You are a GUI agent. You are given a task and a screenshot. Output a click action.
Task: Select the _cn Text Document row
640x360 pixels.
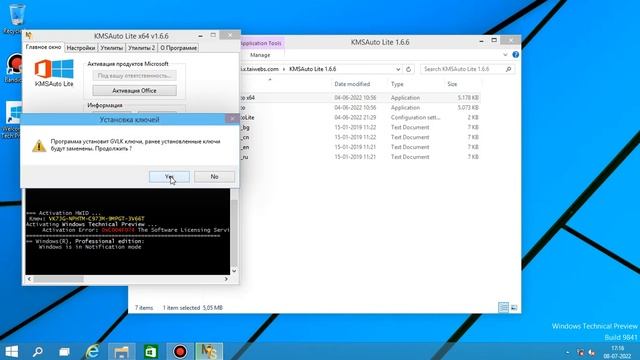[360, 137]
